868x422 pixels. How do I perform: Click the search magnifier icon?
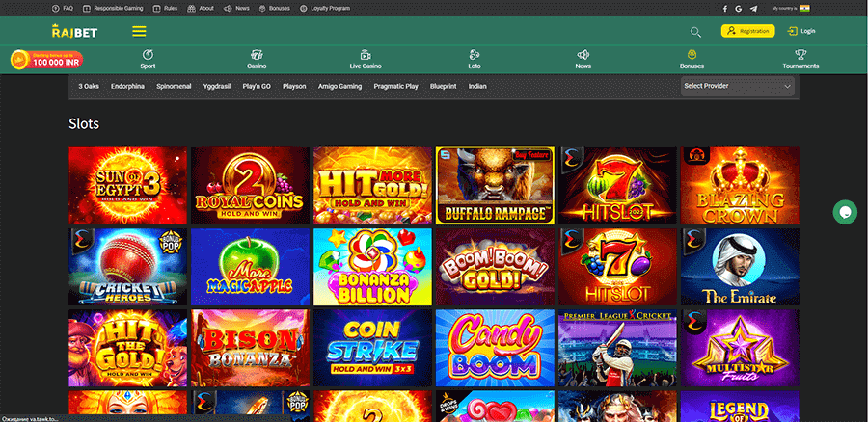pos(695,32)
